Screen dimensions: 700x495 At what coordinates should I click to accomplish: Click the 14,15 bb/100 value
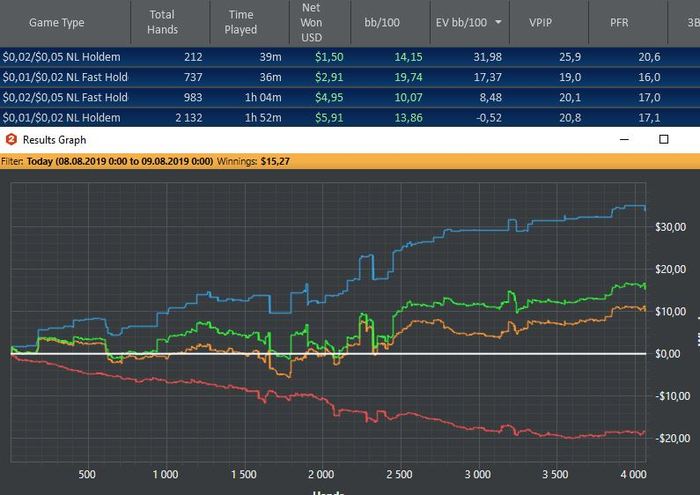click(408, 57)
